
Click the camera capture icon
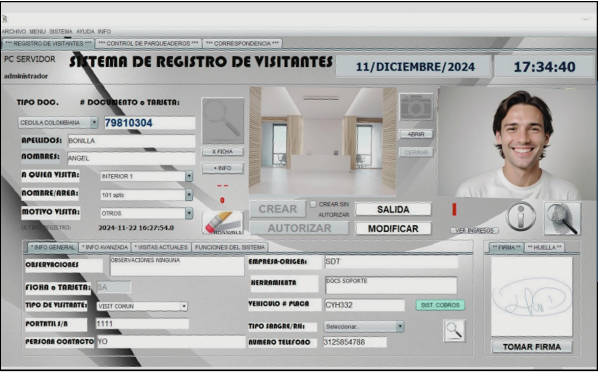[x=416, y=107]
